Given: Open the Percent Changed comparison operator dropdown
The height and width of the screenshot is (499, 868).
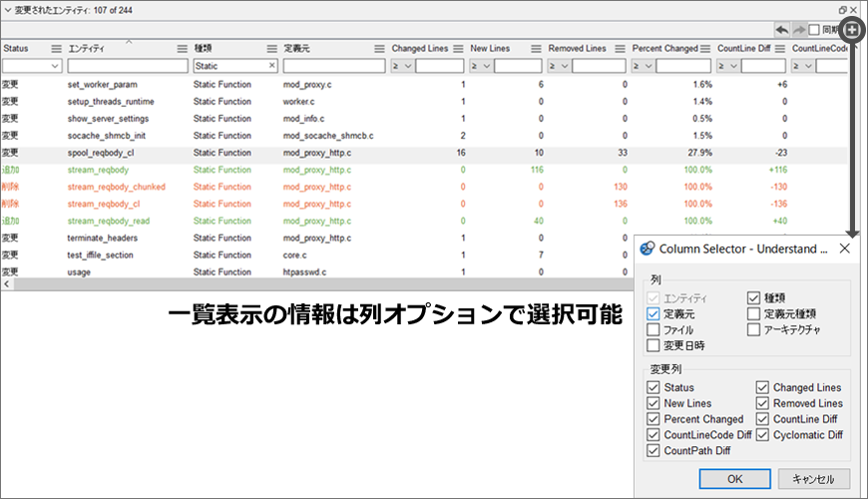Looking at the screenshot, I should point(643,66).
